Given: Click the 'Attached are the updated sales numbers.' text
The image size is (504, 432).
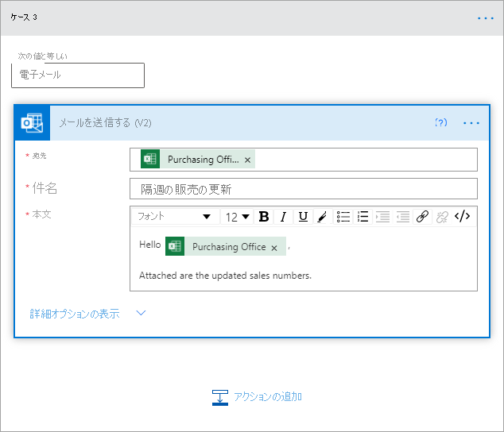Looking at the screenshot, I should [225, 276].
